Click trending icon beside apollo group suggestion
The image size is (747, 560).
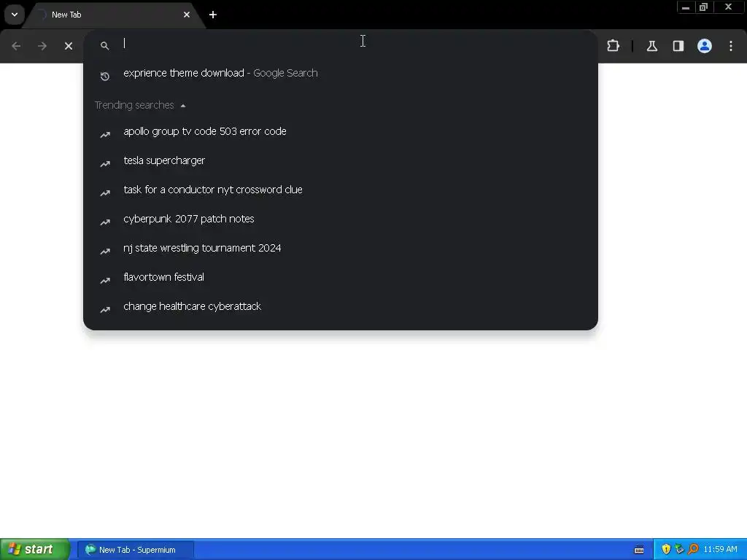pos(105,135)
